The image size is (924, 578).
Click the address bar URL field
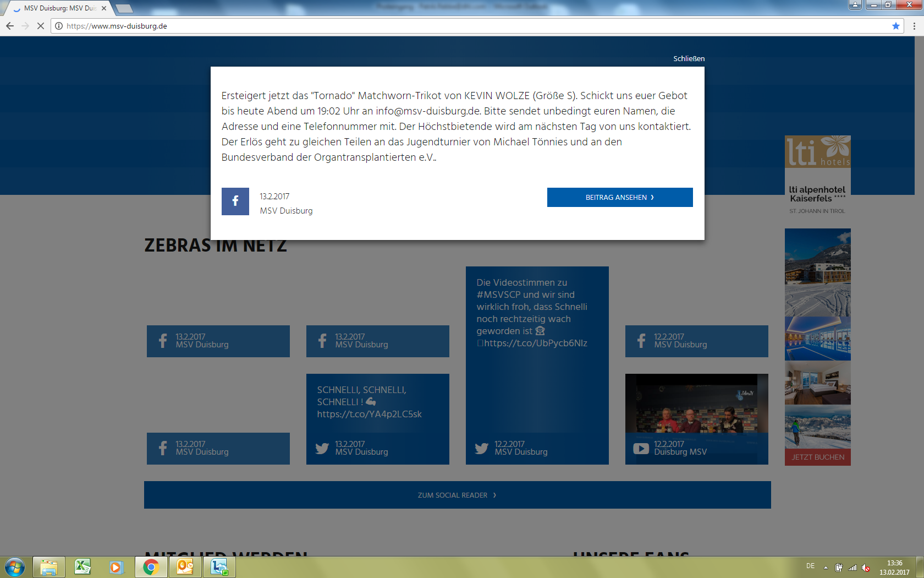coord(476,26)
